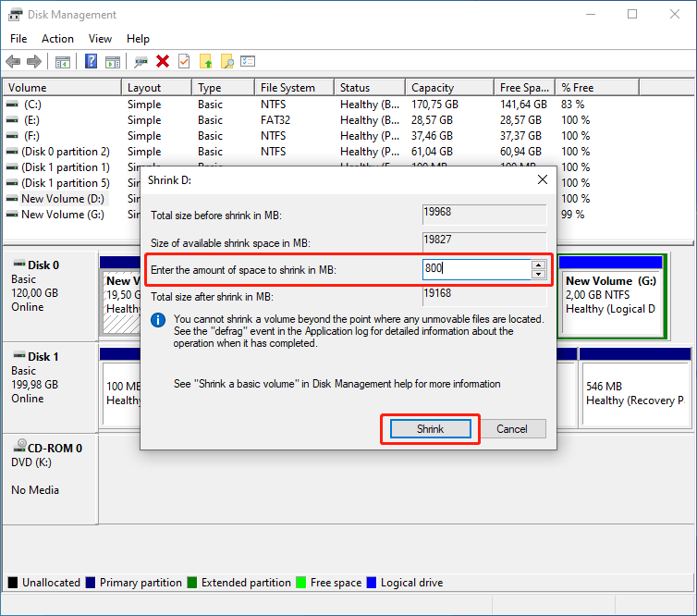Click the checkmark properties toolbar icon
The height and width of the screenshot is (616, 697).
184,61
